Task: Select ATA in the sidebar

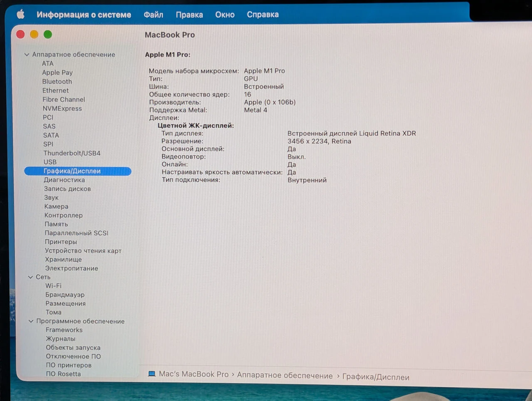Action: (x=48, y=64)
